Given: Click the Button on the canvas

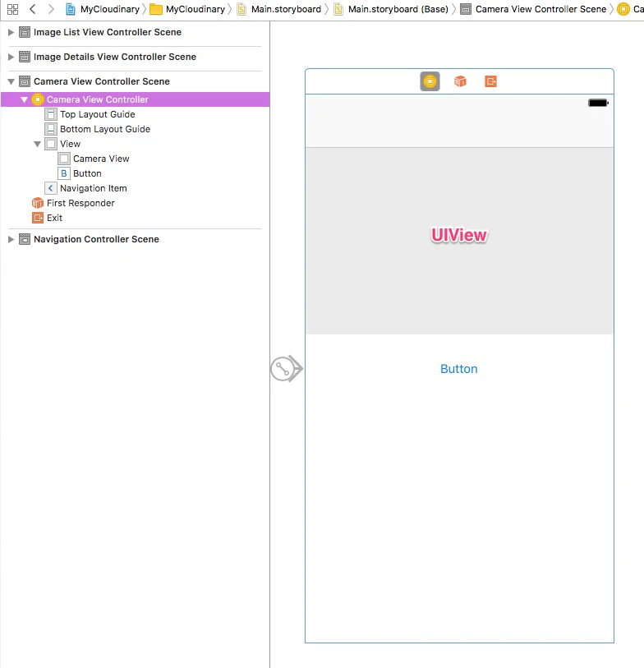Looking at the screenshot, I should tap(458, 369).
